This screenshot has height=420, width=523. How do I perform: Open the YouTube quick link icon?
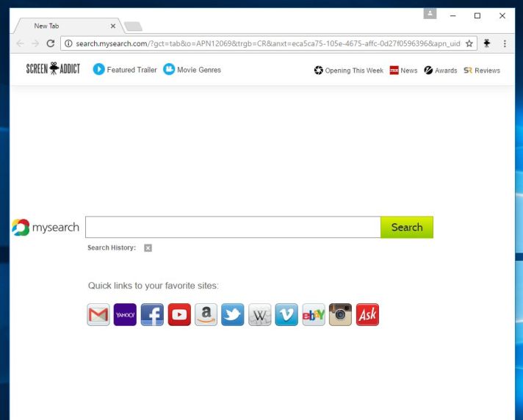point(179,314)
